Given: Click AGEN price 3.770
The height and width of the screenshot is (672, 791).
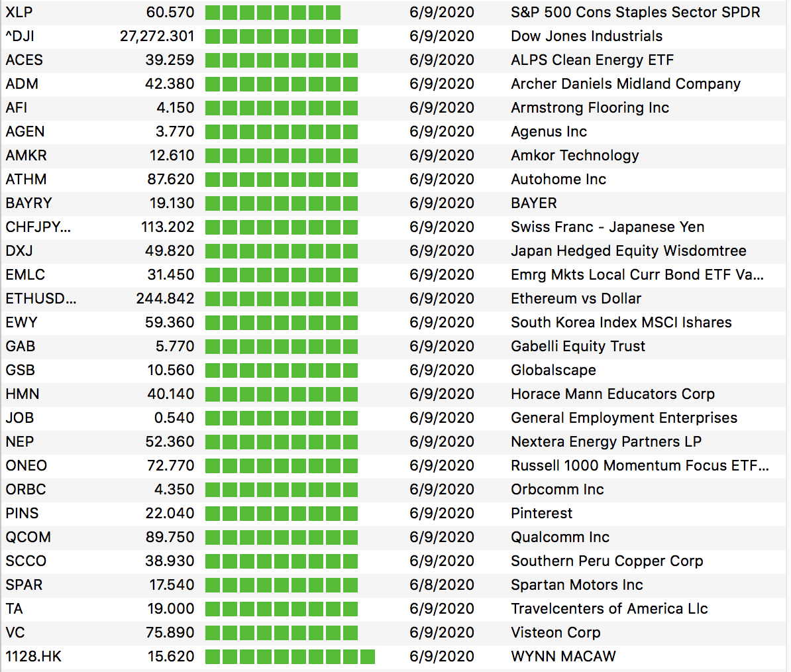Looking at the screenshot, I should coord(174,132).
